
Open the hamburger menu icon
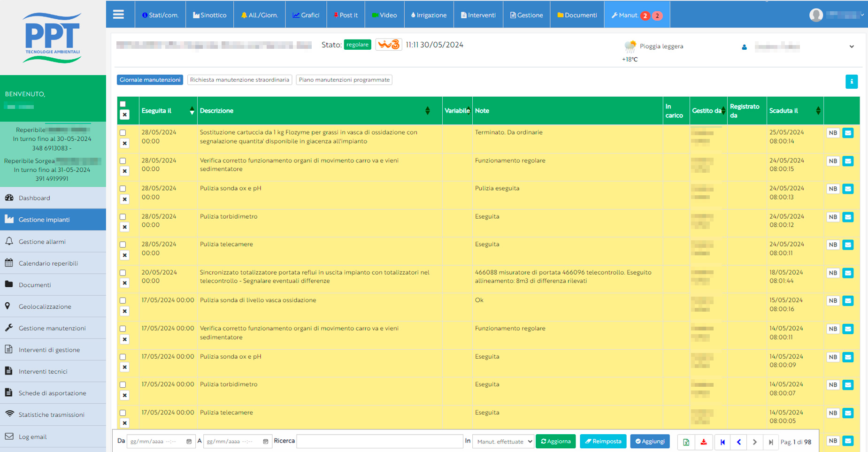[x=118, y=15]
